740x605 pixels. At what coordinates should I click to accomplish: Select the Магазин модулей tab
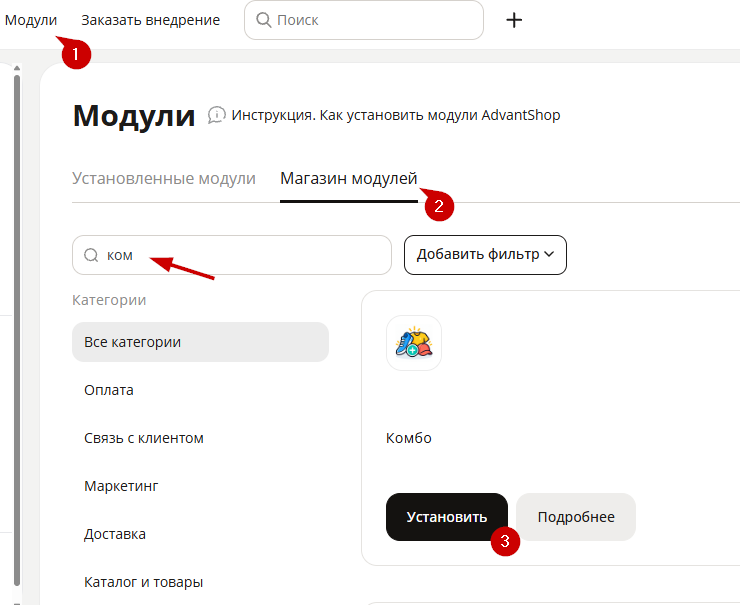pos(349,178)
